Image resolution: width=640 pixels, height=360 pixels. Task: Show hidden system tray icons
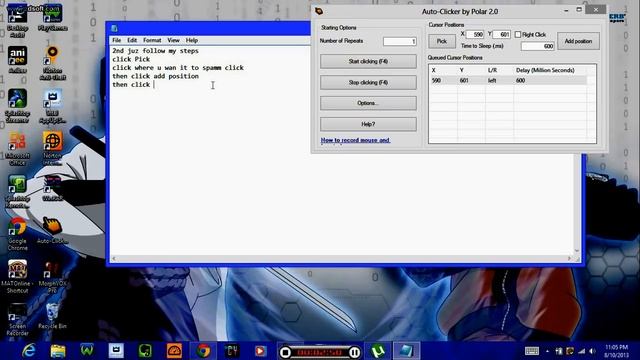click(548, 351)
